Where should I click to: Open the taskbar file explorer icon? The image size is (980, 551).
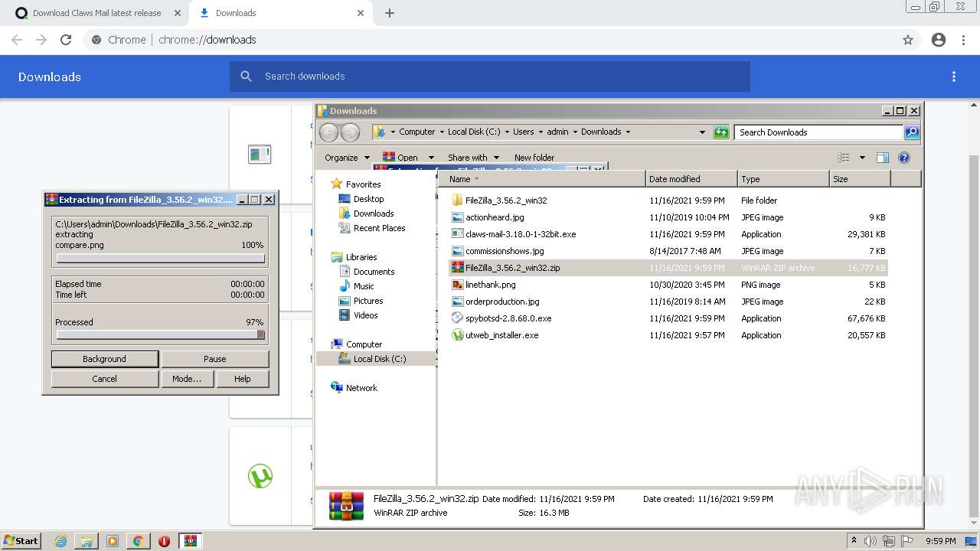(87, 541)
